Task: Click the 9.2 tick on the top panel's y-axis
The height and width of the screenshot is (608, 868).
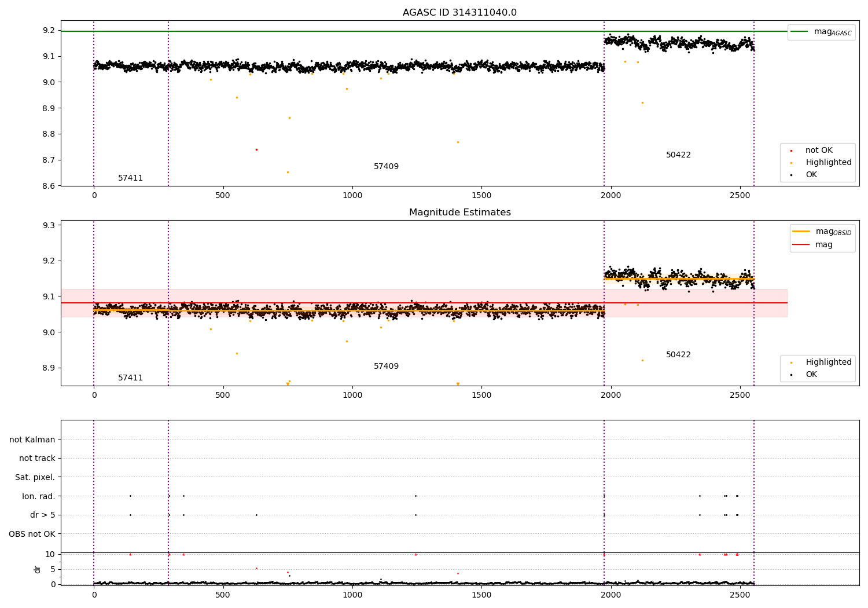Action: (49, 31)
